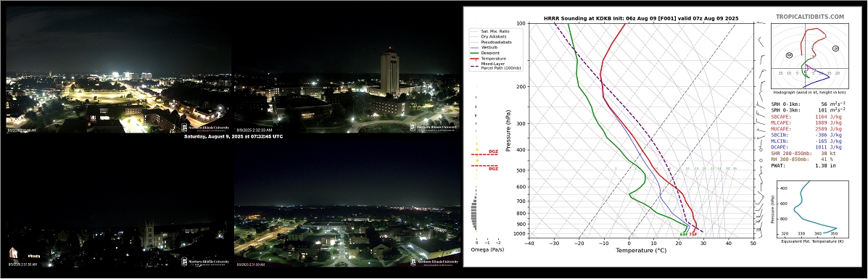Select the tall tower webcam view
Screen dimensions: 868x279
tap(347, 70)
